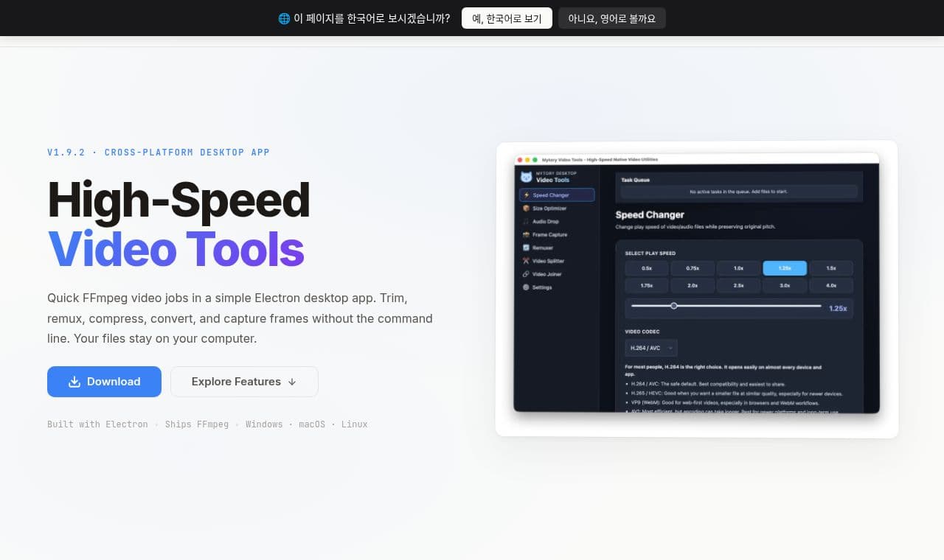Click the cat logo in the app sidebar
The height and width of the screenshot is (560, 944).
(x=526, y=177)
